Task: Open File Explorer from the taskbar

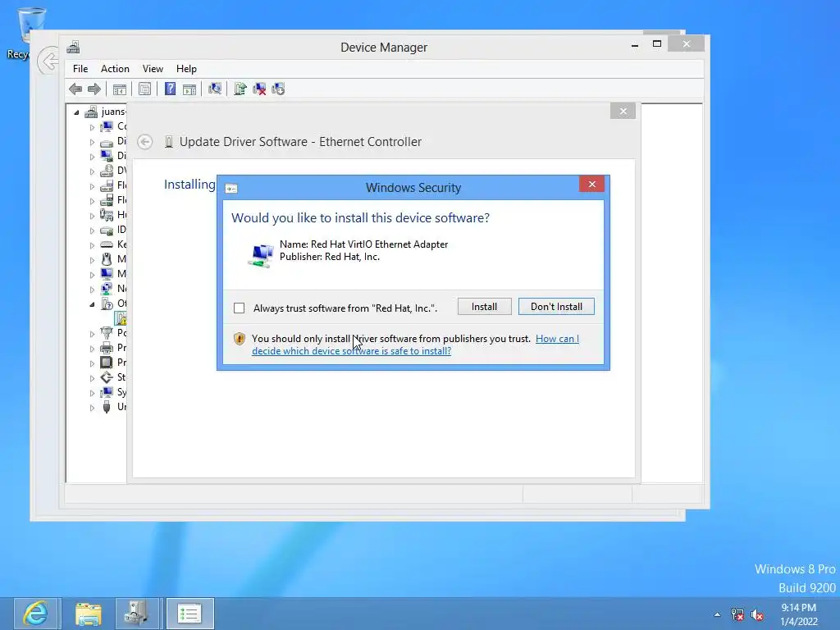Action: tap(89, 614)
